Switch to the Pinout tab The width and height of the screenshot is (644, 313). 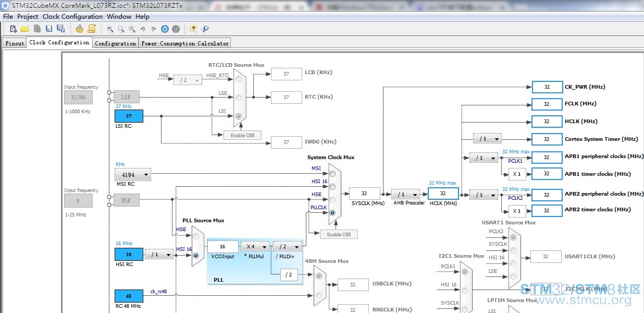pyautogui.click(x=15, y=43)
